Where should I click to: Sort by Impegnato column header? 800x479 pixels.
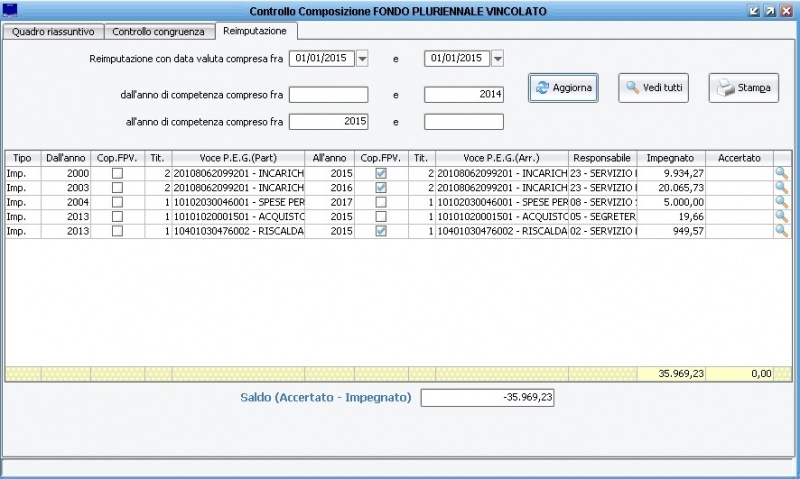pyautogui.click(x=669, y=158)
